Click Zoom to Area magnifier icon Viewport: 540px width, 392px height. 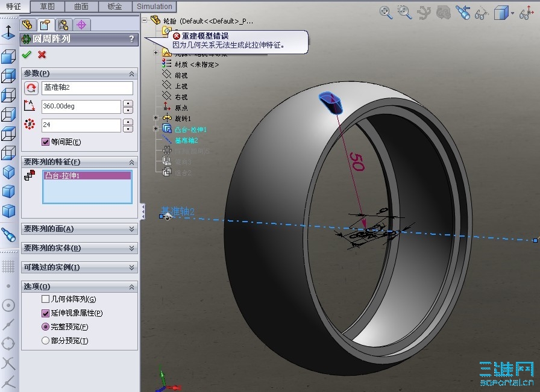[x=404, y=13]
